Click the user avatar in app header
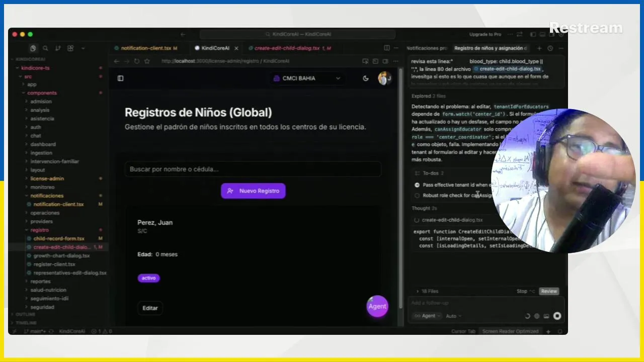This screenshot has height=362, width=644. (384, 78)
